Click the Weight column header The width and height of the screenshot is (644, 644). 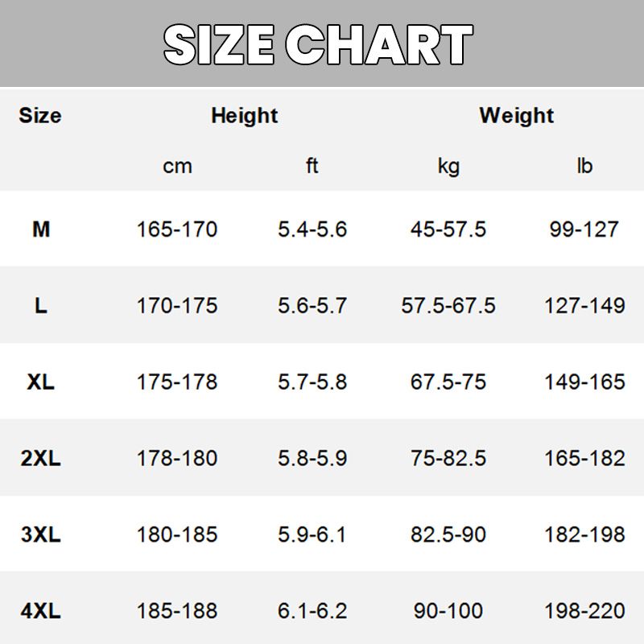coord(517,116)
